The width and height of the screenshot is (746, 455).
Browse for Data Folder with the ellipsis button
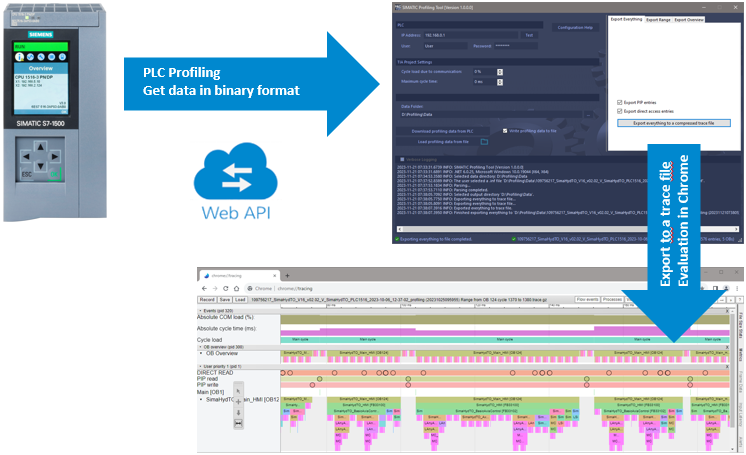tap(589, 115)
